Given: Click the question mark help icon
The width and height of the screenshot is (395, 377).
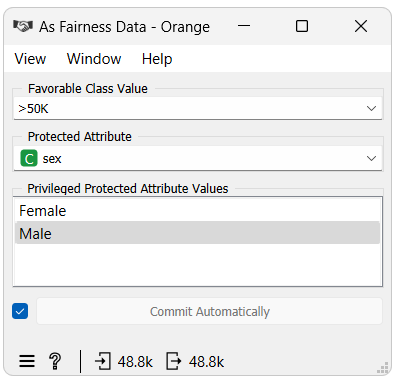Looking at the screenshot, I should 55,361.
